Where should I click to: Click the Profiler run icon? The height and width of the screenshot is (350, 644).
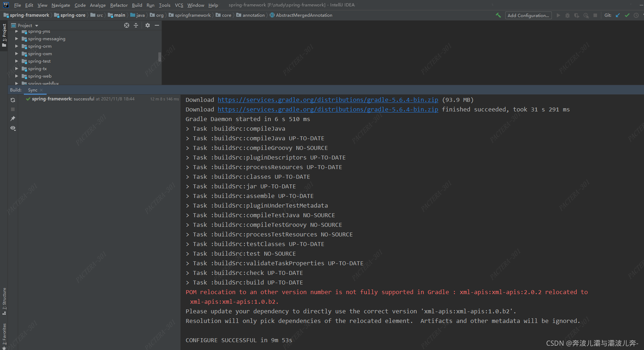(x=586, y=15)
